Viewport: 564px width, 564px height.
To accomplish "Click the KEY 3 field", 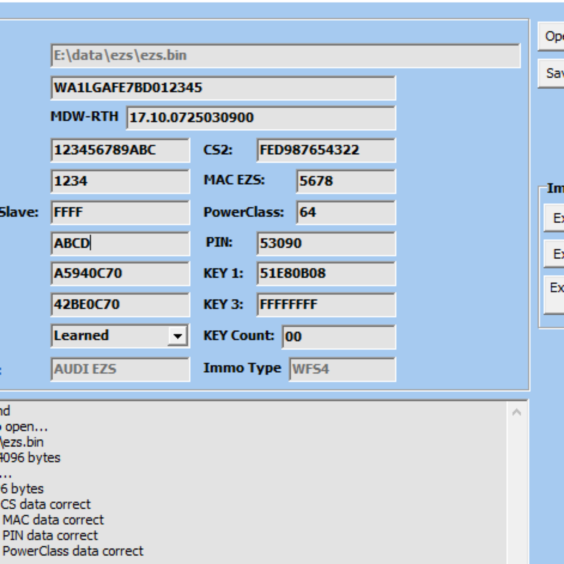I will tap(326, 305).
